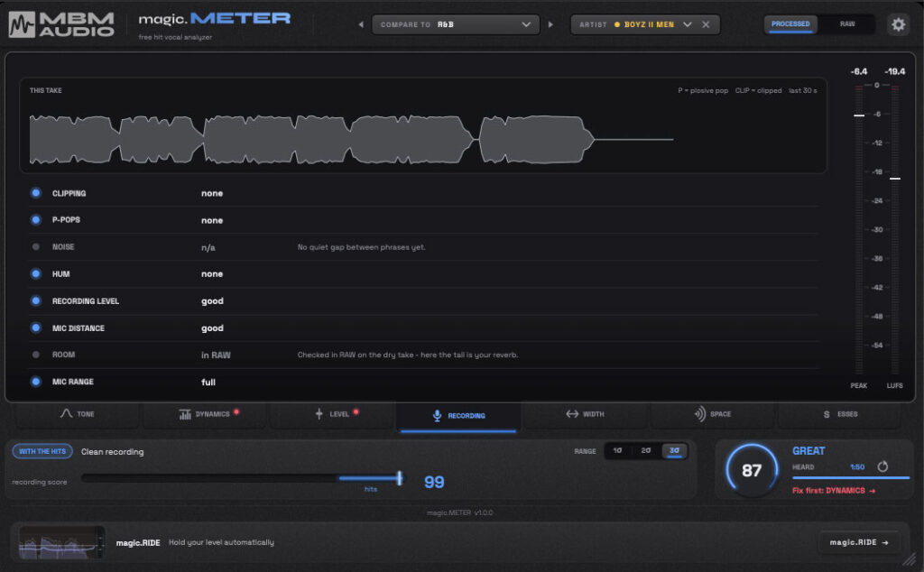Click the recording score value 99
Screen dimensions: 924x572
click(434, 482)
